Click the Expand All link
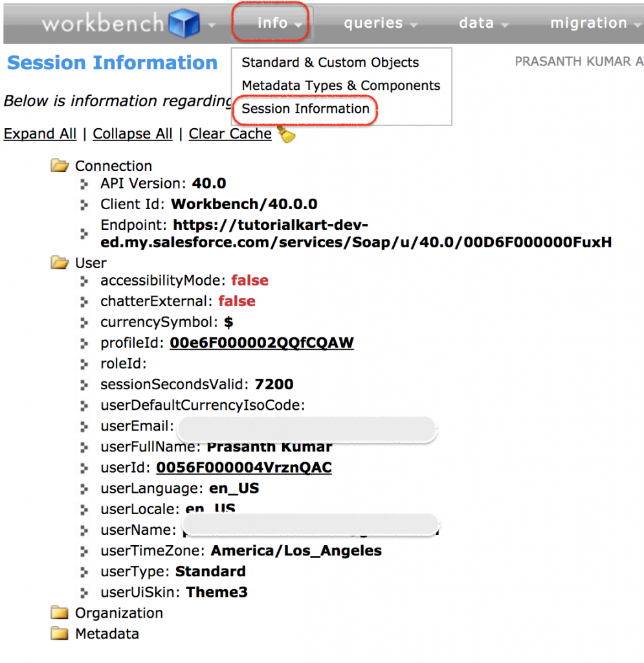The image size is (644, 663). (40, 133)
